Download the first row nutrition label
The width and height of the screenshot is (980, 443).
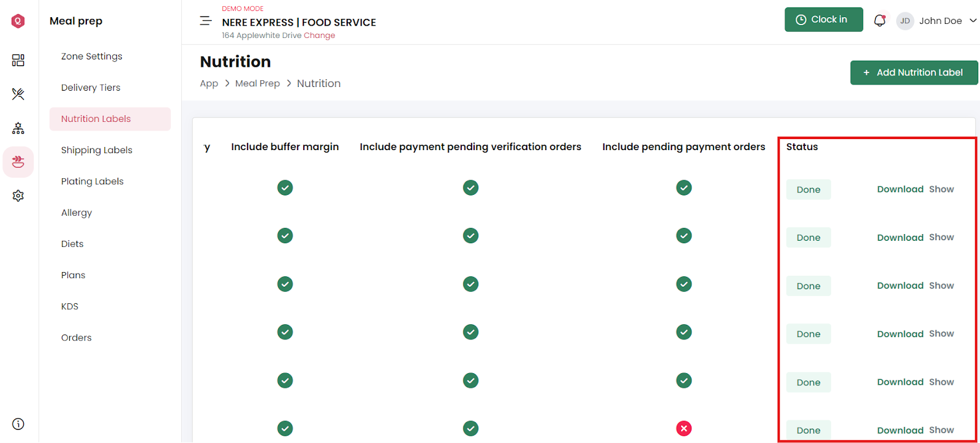point(900,189)
